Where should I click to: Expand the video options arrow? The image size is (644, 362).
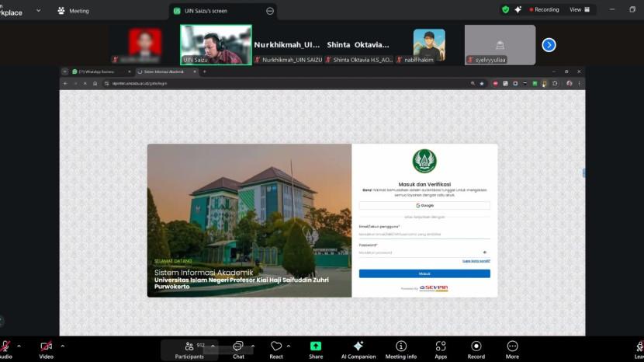coord(63,346)
